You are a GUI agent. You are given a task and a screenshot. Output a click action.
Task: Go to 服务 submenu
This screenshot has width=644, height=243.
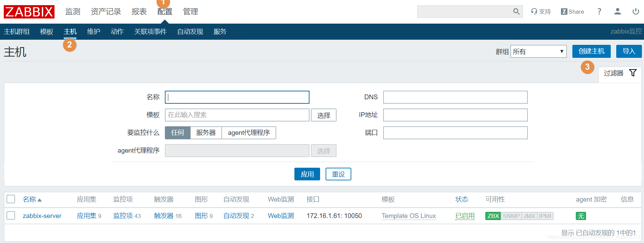220,32
